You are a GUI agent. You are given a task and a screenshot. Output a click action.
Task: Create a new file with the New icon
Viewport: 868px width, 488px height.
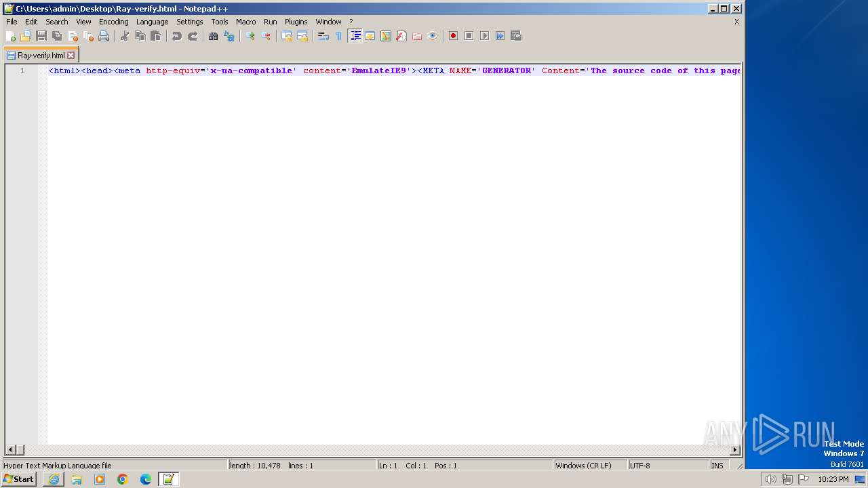click(11, 36)
